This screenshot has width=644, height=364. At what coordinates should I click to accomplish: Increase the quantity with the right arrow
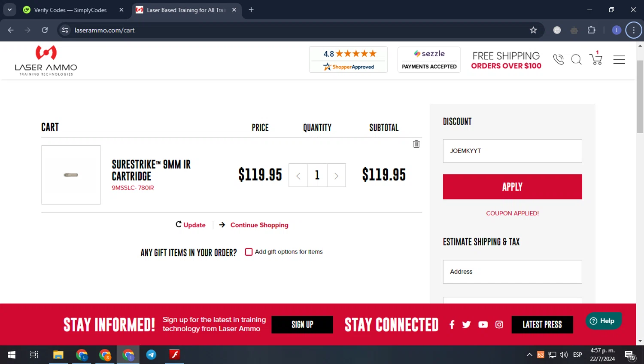point(336,175)
